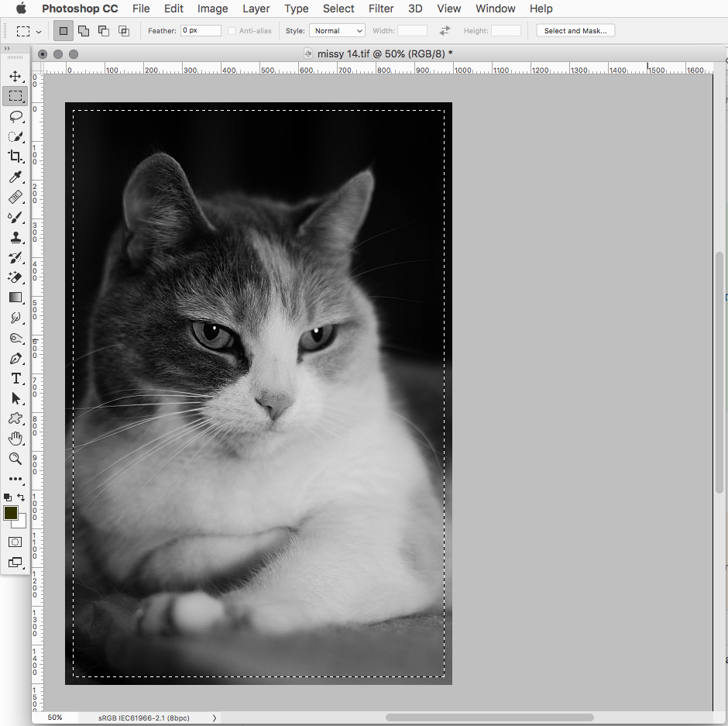Screen dimensions: 728x726
Task: Select the Path Selection tool
Action: [x=15, y=398]
